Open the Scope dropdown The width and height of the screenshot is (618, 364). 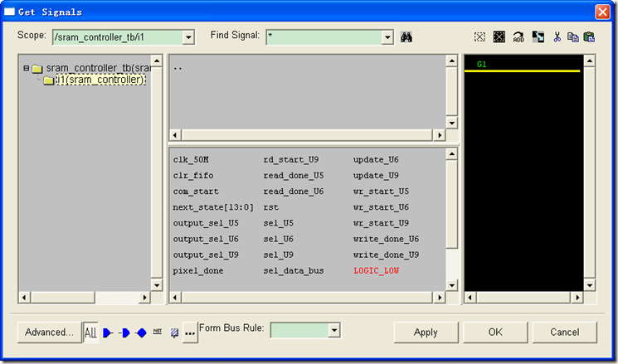coord(188,37)
